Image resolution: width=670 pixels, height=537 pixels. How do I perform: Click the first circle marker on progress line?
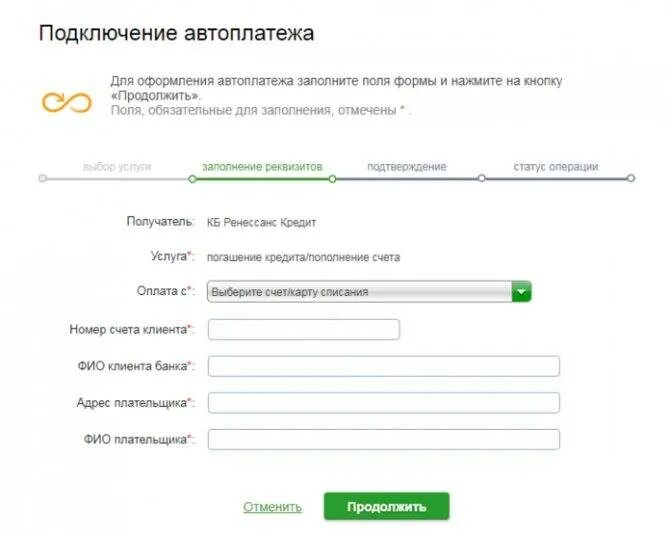(x=42, y=178)
